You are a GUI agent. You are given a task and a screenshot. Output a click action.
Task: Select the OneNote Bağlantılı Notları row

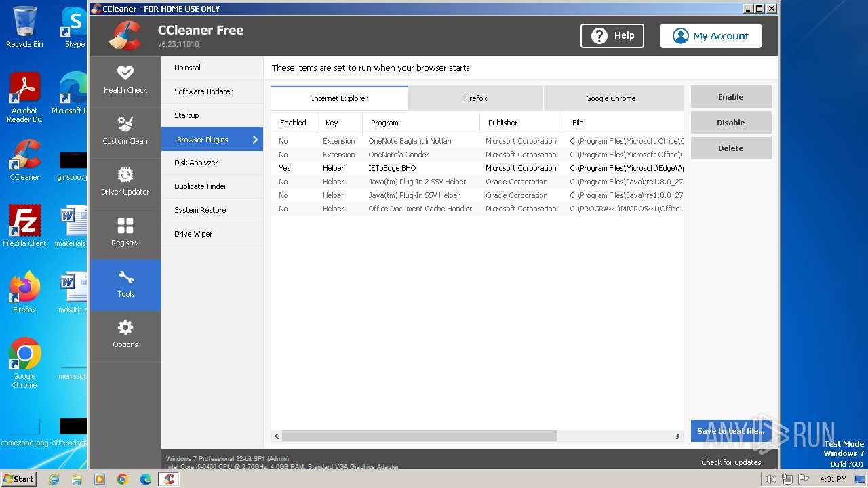point(477,141)
